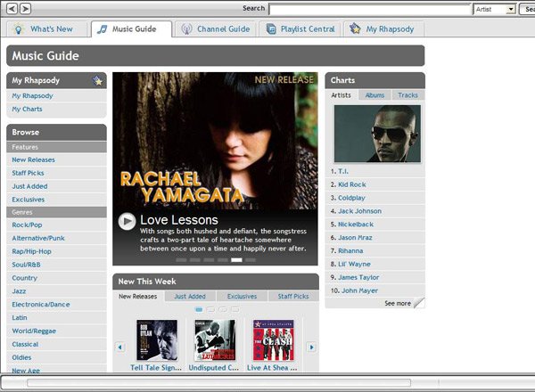Open the Rock/Pop genre
This screenshot has height=392, width=535.
coord(27,225)
